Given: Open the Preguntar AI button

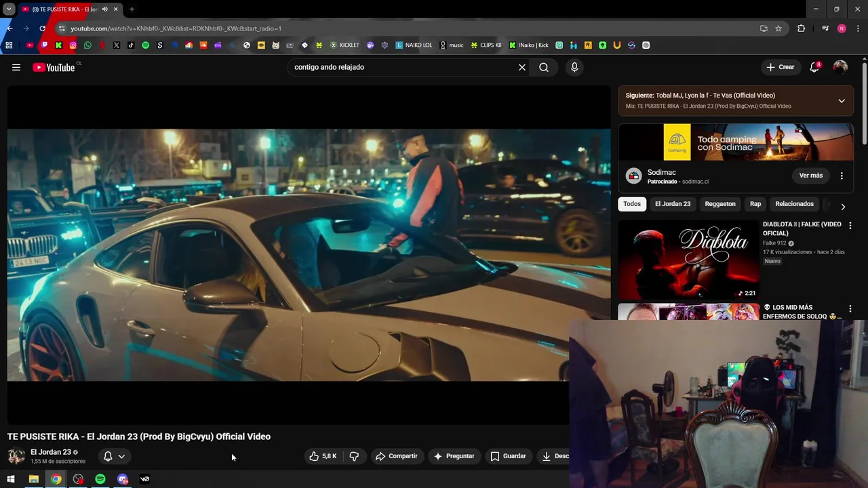Looking at the screenshot, I should [x=454, y=456].
